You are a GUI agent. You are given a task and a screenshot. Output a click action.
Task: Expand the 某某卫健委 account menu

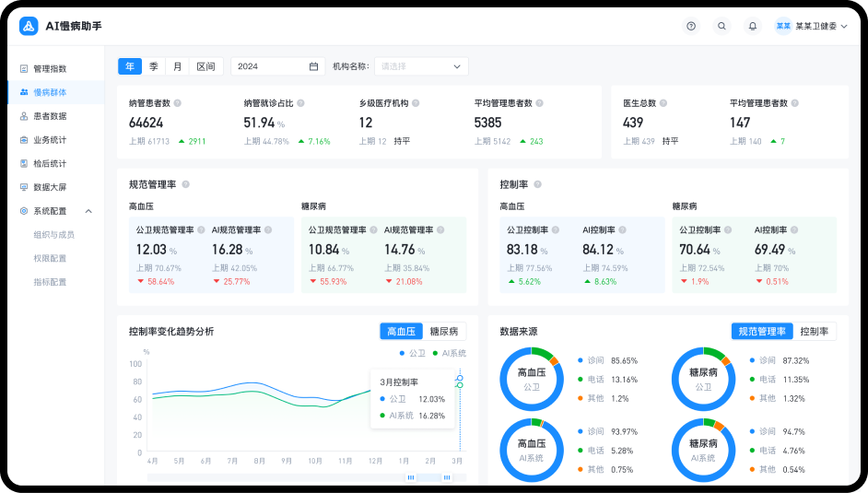(811, 27)
